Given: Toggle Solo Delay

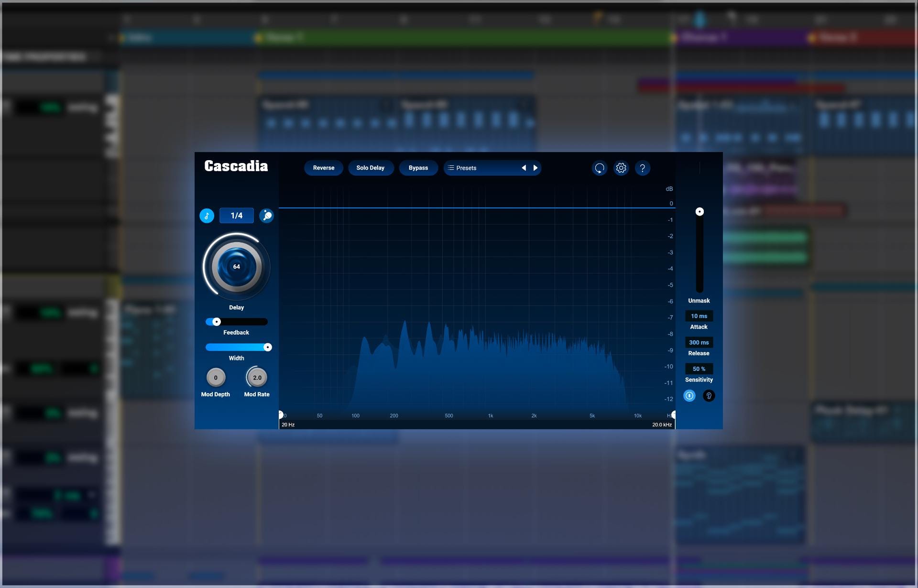Looking at the screenshot, I should pos(371,168).
